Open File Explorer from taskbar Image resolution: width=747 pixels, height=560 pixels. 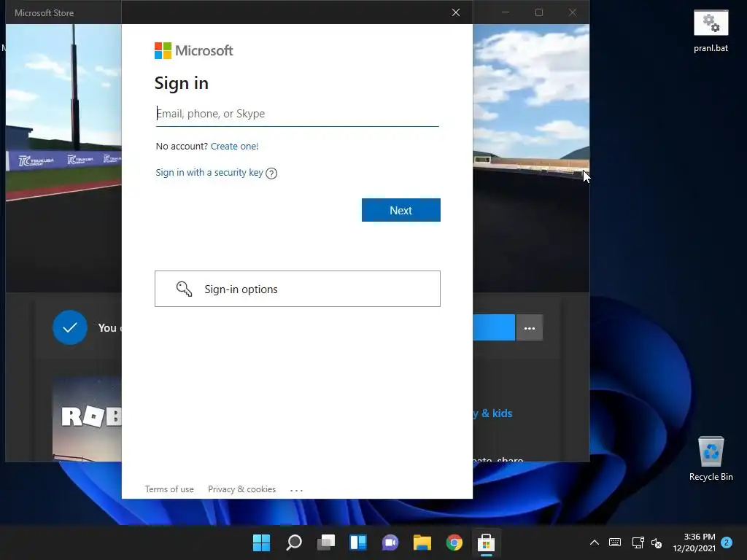422,542
